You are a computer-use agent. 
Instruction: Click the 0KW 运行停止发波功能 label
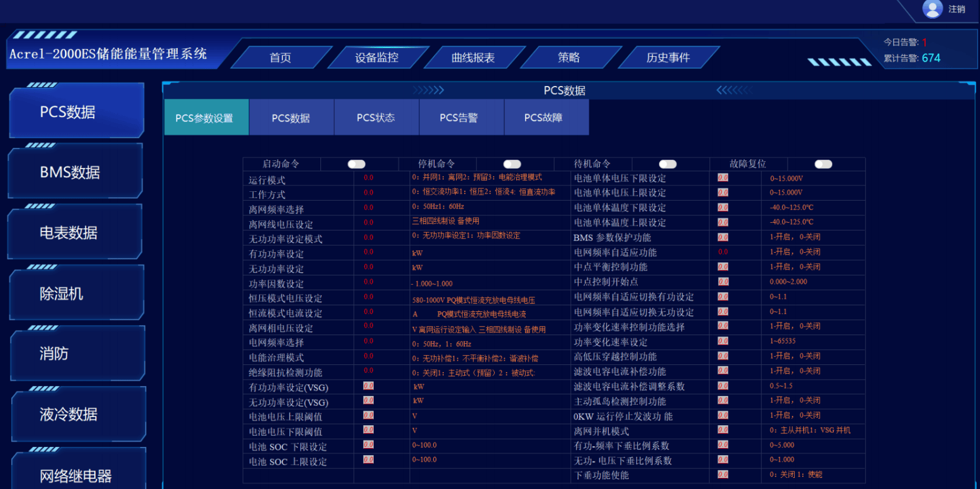(623, 416)
